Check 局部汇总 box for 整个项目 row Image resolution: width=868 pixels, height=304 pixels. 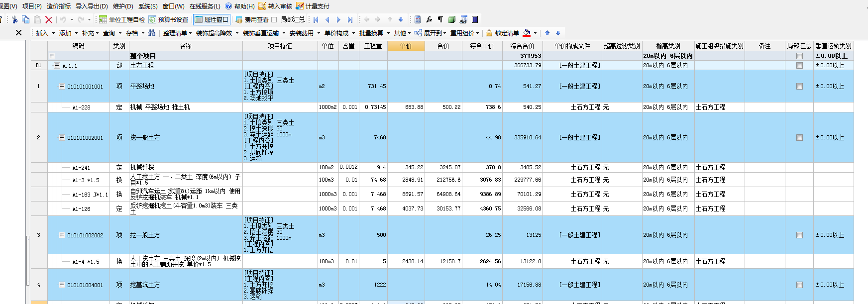click(799, 56)
